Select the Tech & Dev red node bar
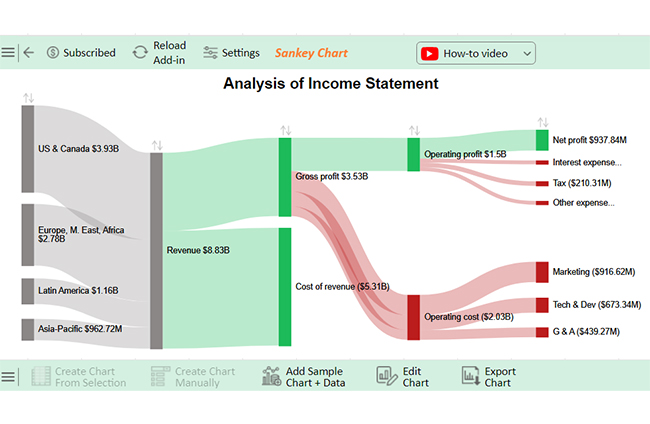This screenshot has width=650, height=424. tap(542, 305)
